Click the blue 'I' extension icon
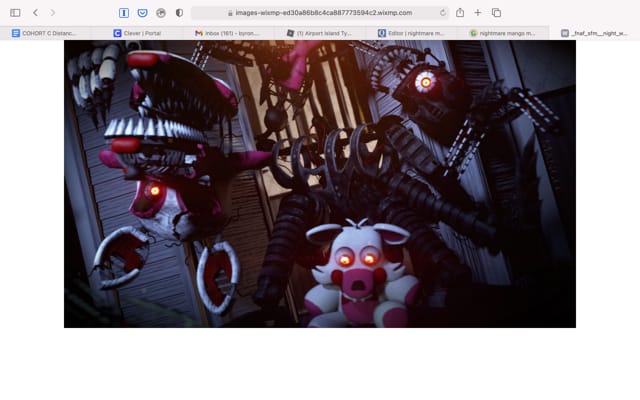This screenshot has height=400, width=640. coord(124,13)
